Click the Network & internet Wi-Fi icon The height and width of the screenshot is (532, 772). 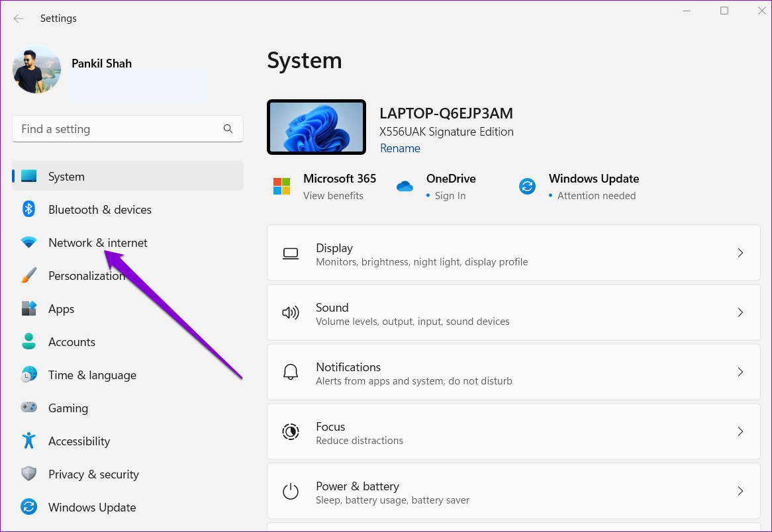[x=28, y=243]
